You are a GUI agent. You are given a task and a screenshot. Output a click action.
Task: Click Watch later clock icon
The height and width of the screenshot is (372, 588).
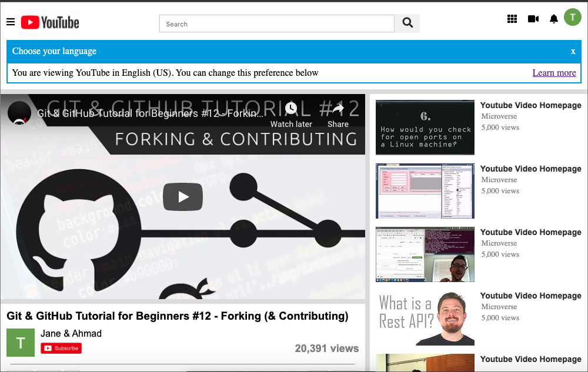pyautogui.click(x=291, y=109)
